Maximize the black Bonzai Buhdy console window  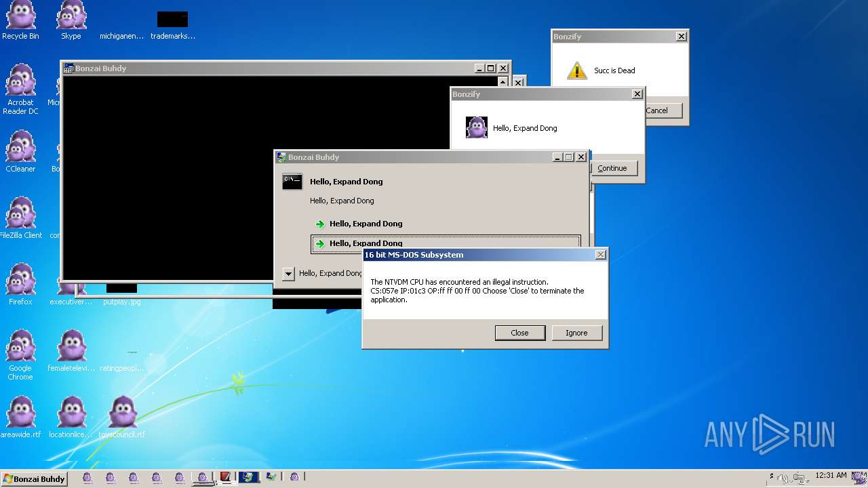[x=491, y=68]
